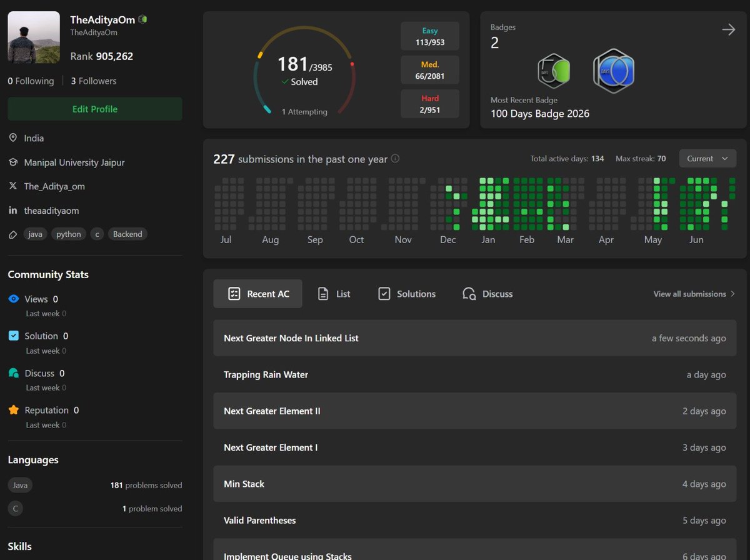Click the Java language tag

(x=20, y=485)
